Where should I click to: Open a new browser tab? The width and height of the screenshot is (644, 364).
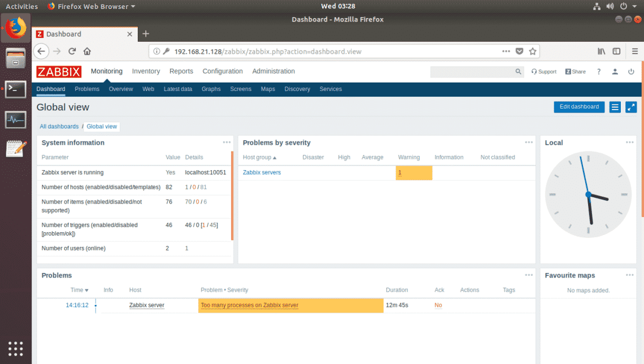coord(146,34)
